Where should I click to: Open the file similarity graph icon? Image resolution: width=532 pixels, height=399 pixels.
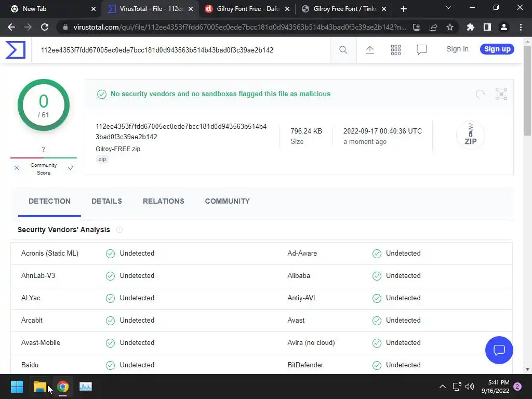coord(501,94)
